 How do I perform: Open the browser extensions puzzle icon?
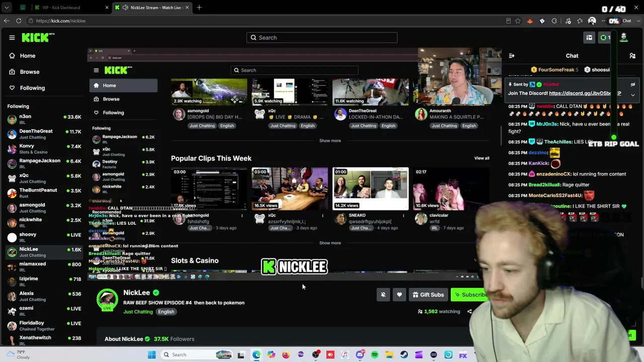554,21
